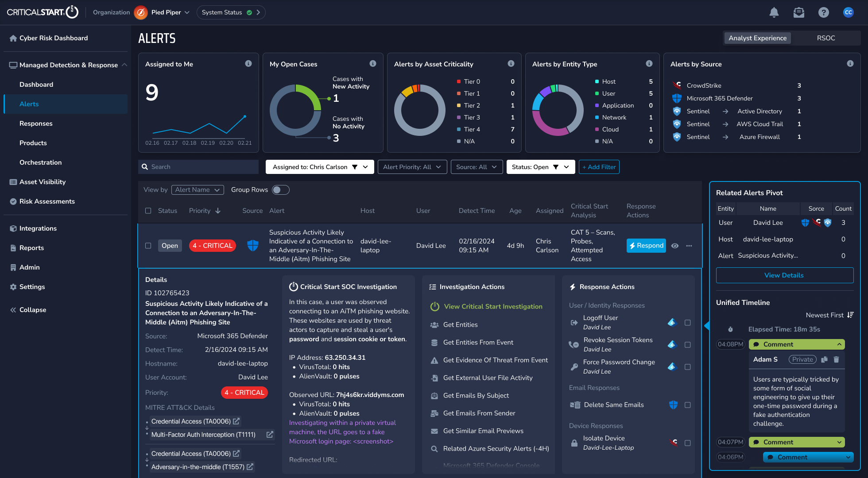Switch to the RSOC tab
This screenshot has width=868, height=478.
[825, 38]
